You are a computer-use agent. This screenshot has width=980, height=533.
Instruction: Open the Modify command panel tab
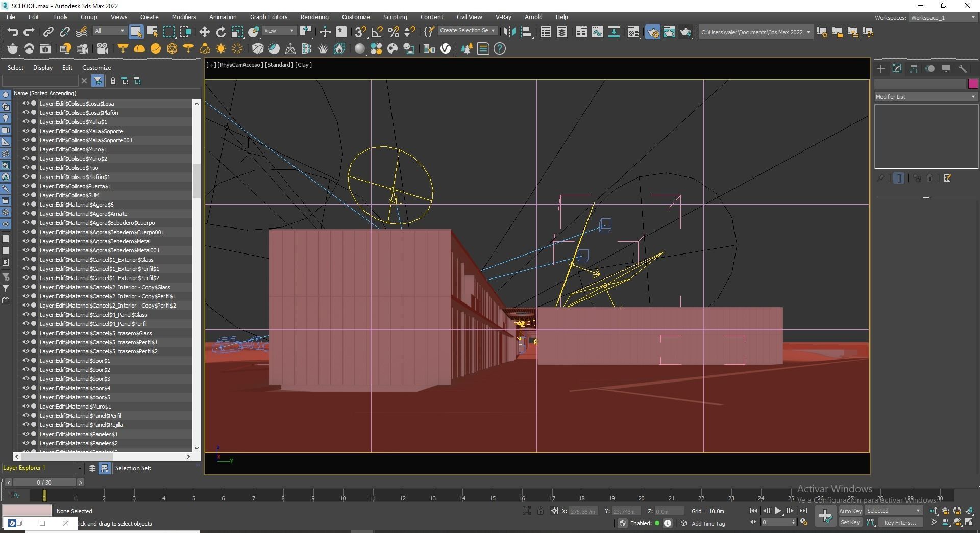(897, 69)
